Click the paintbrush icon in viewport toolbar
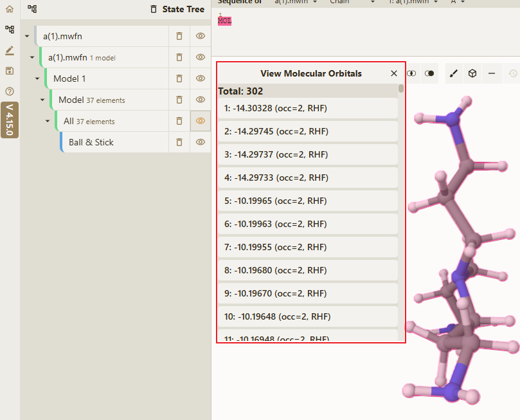The height and width of the screenshot is (420, 520). [454, 73]
